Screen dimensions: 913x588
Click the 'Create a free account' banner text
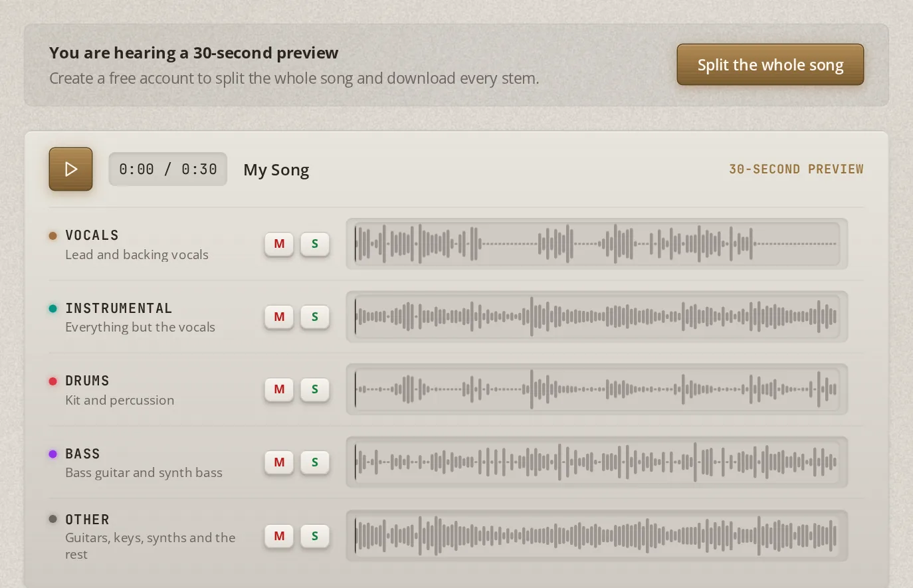[294, 78]
